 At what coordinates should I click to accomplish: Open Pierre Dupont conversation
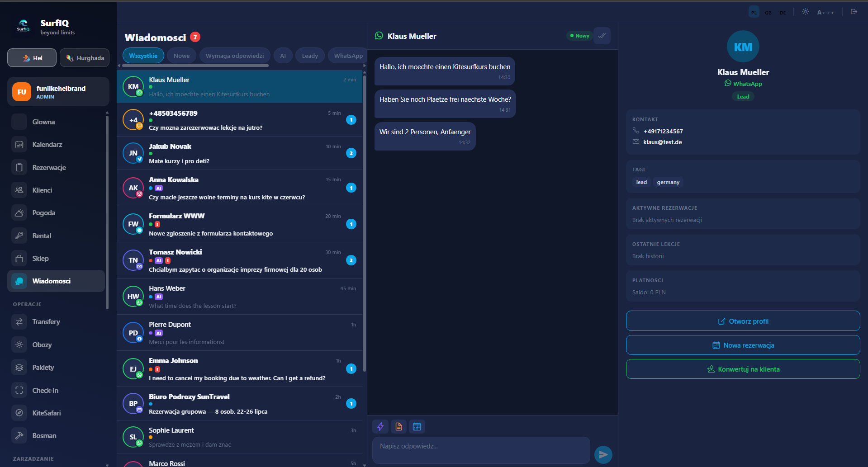[240, 333]
